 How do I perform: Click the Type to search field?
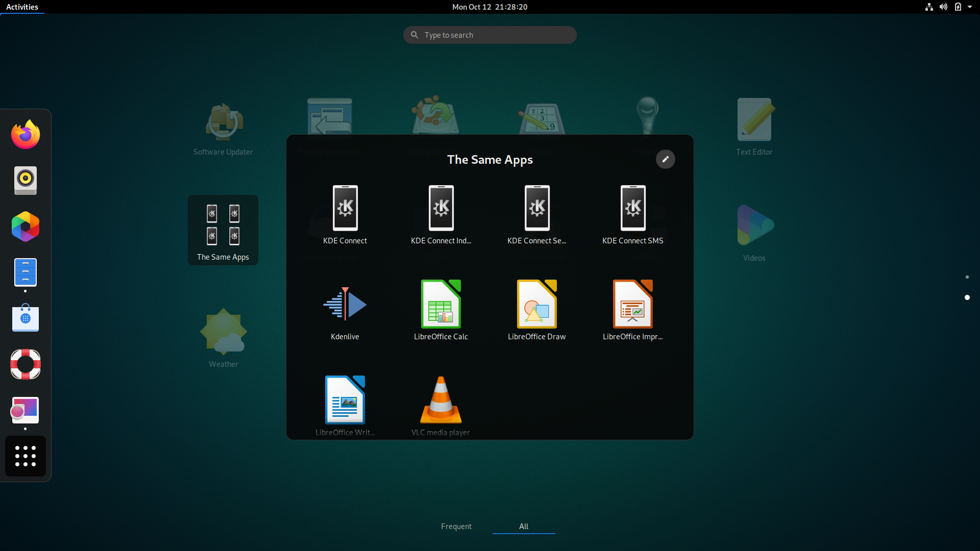click(489, 35)
